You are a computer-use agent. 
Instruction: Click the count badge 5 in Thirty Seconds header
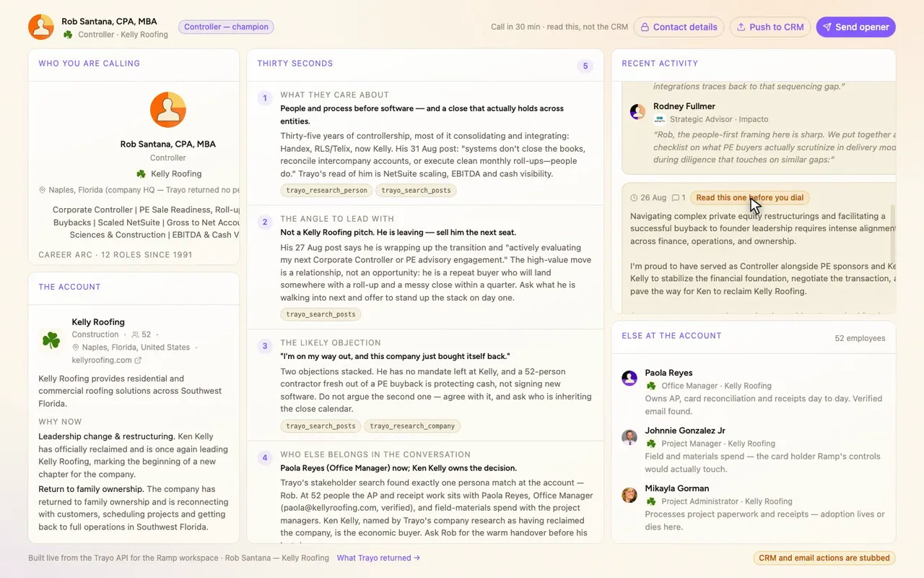pyautogui.click(x=585, y=66)
